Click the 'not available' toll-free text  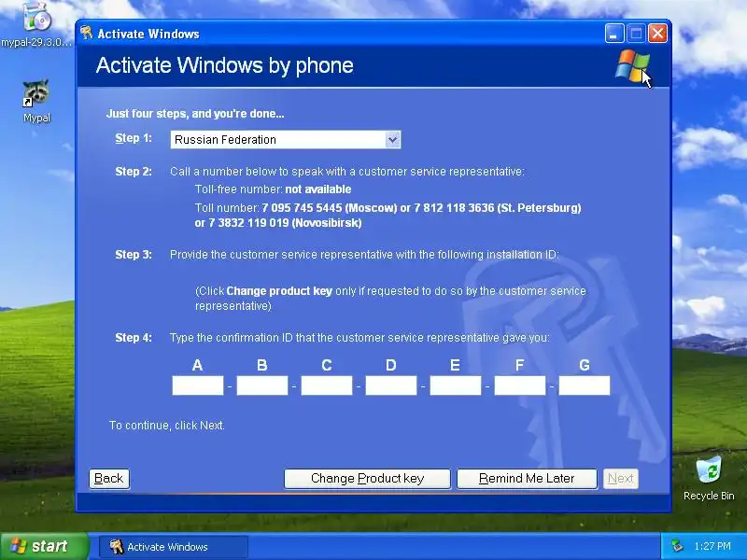point(318,189)
